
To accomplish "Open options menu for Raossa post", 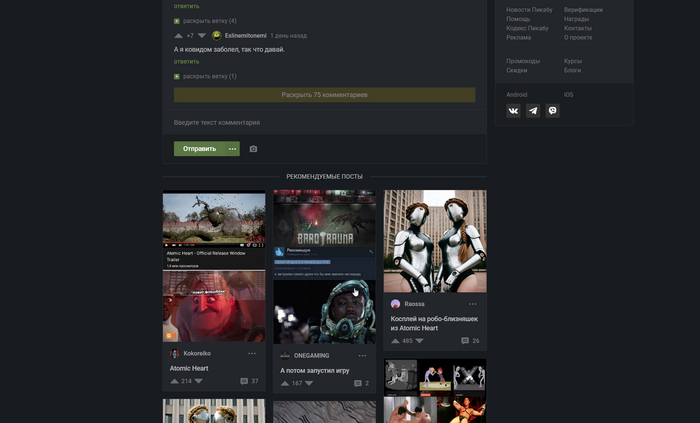I will tap(472, 304).
